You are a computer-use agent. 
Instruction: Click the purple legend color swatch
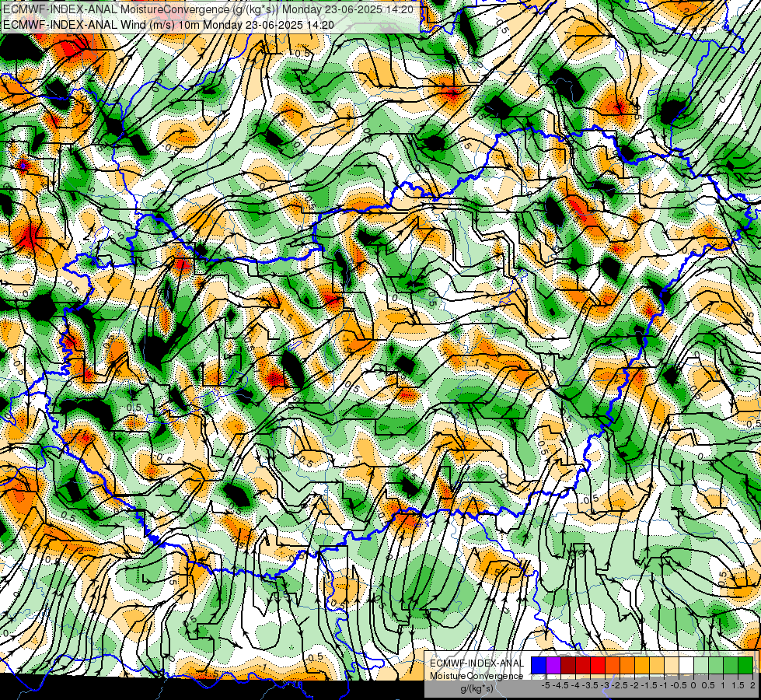[x=553, y=665]
